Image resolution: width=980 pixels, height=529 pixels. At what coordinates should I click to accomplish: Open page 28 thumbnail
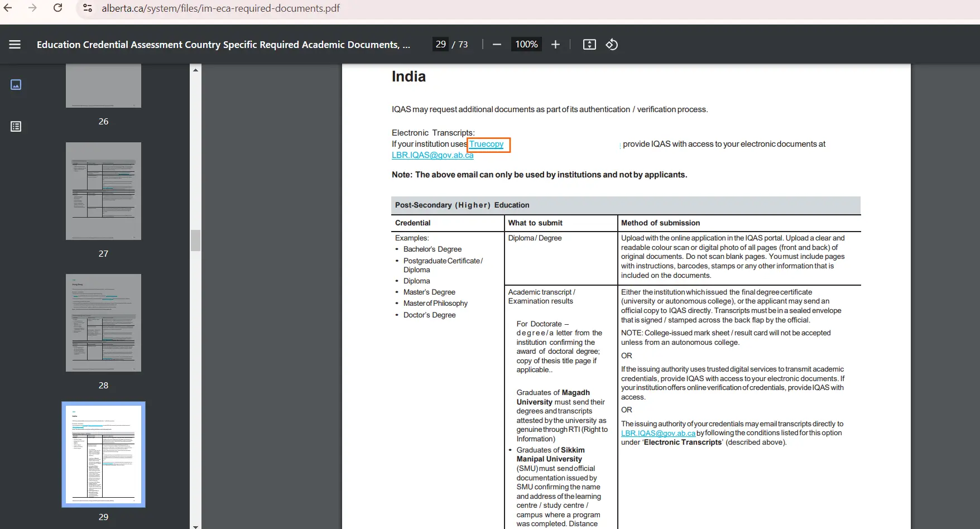pyautogui.click(x=103, y=323)
